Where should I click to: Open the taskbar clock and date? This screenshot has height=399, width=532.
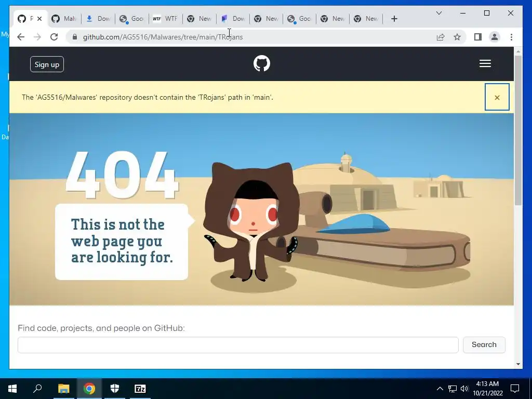487,389
